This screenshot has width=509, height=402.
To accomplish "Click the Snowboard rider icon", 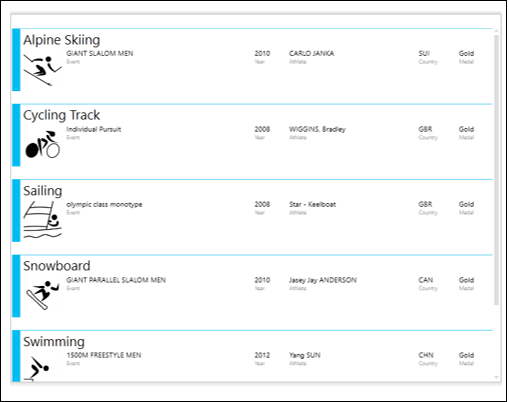I will pyautogui.click(x=43, y=295).
